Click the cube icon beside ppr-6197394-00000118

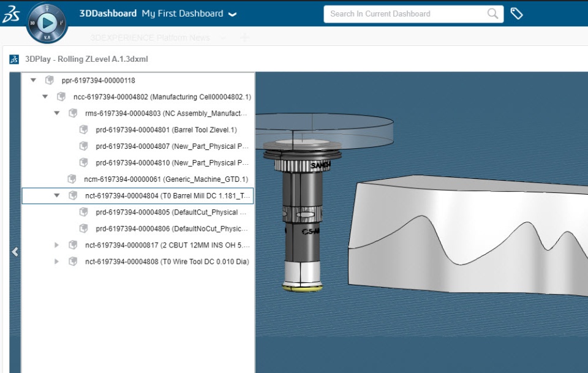[49, 80]
